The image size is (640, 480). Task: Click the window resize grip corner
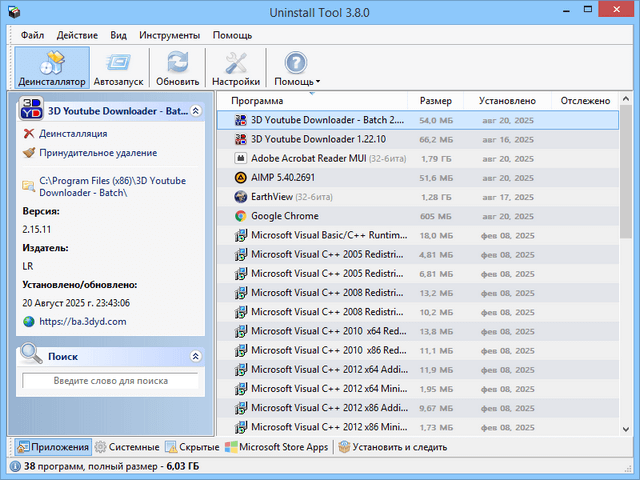[x=628, y=468]
